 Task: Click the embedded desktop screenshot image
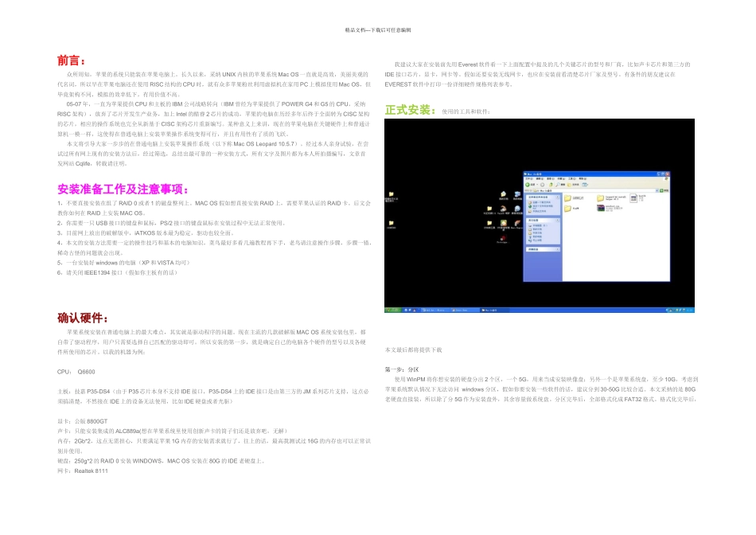(540, 216)
